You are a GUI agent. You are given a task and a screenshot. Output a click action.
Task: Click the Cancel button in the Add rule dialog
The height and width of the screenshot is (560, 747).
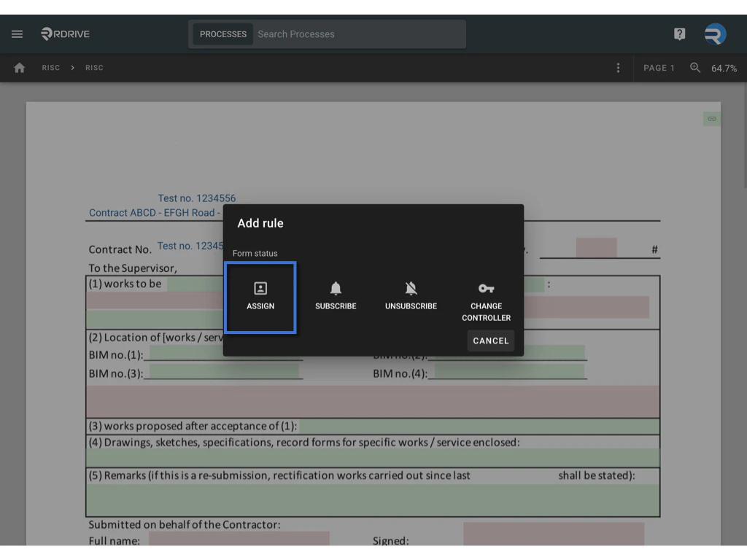click(490, 341)
